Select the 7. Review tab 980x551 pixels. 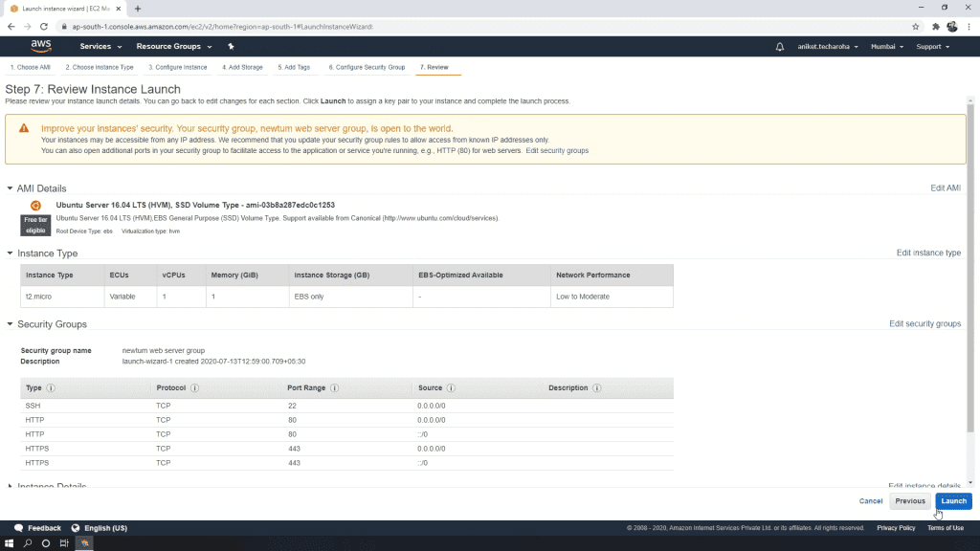(x=434, y=67)
